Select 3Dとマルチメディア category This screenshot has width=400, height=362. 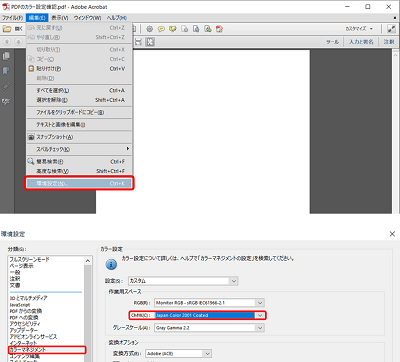point(28,298)
